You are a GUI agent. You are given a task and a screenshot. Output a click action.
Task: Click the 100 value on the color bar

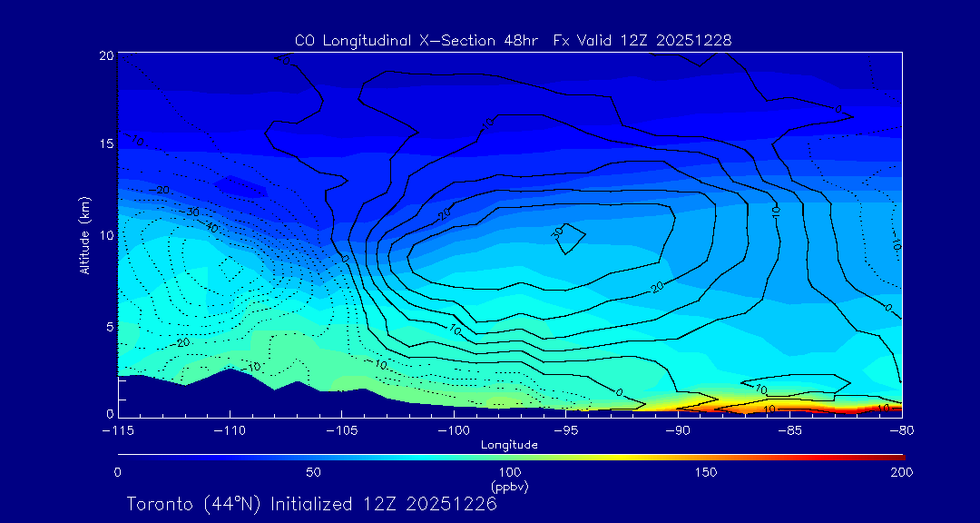point(509,472)
